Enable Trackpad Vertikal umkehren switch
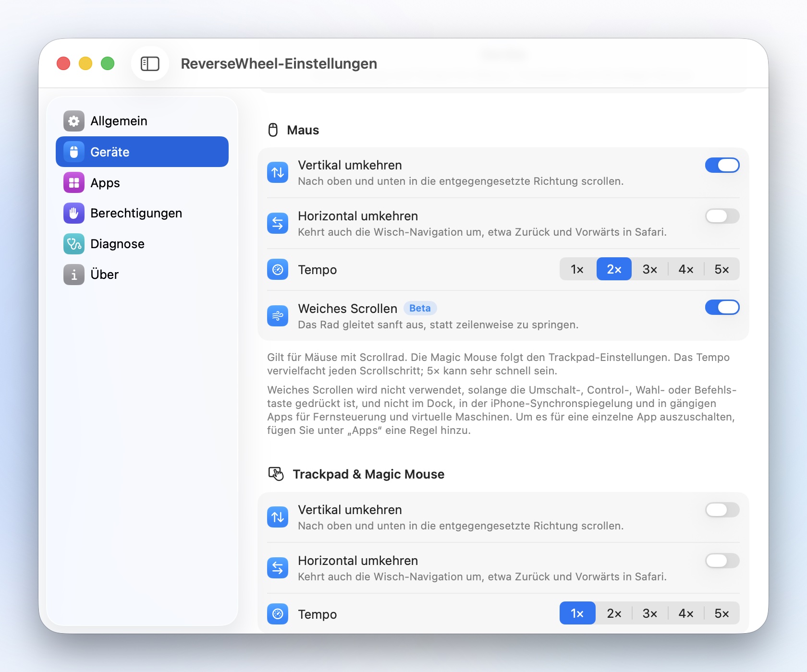Viewport: 807px width, 672px height. pos(722,510)
